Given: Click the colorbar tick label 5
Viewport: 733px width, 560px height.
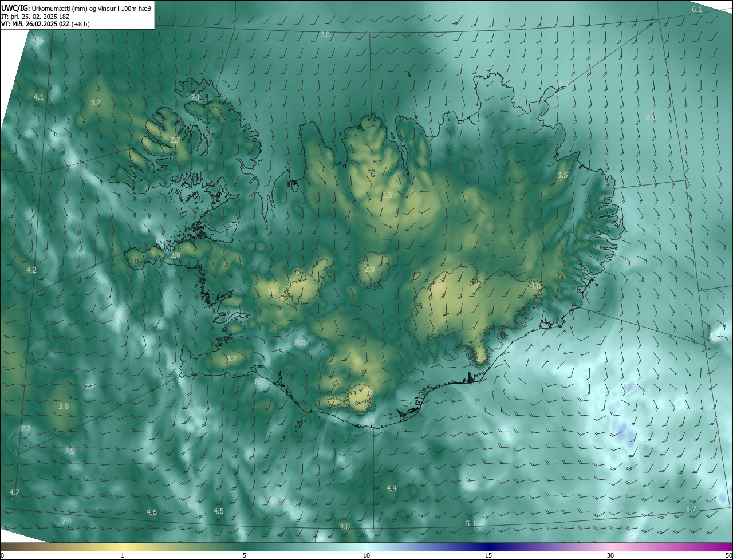Looking at the screenshot, I should (245, 556).
